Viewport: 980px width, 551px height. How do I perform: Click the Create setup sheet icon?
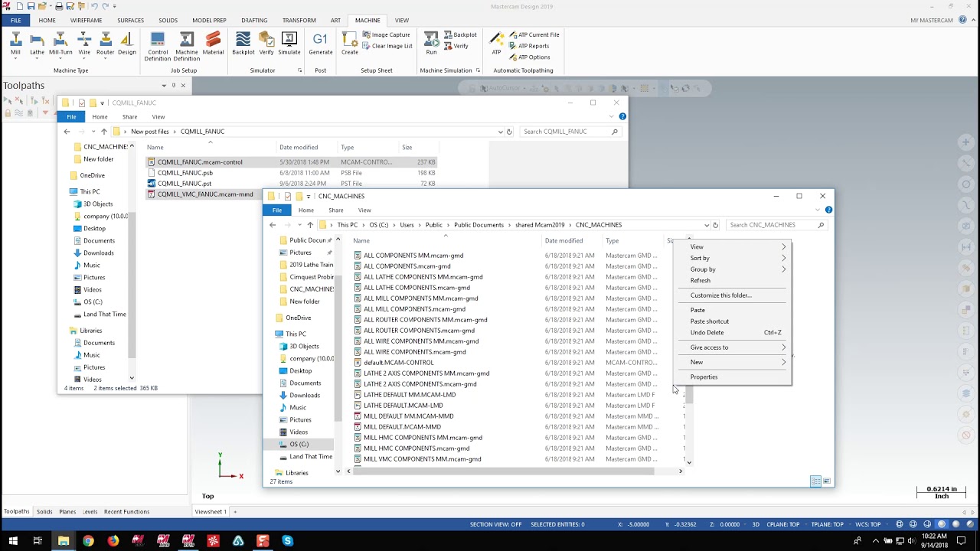[350, 44]
